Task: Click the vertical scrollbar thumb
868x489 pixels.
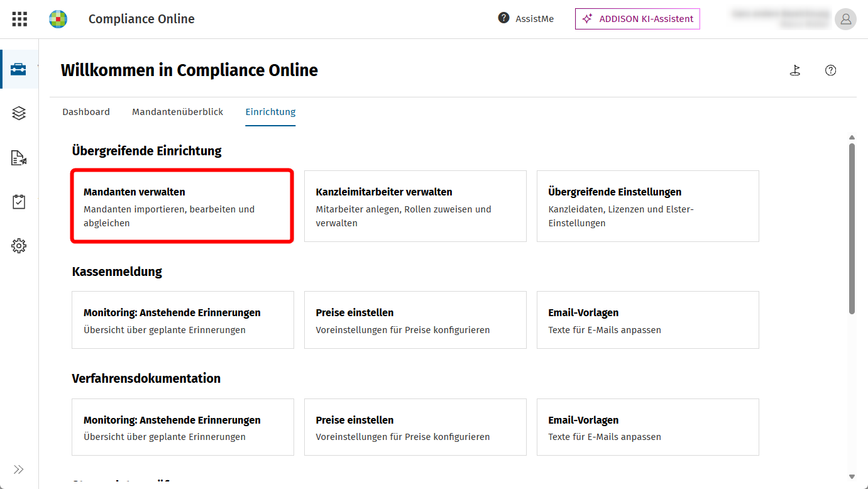Action: 852,228
